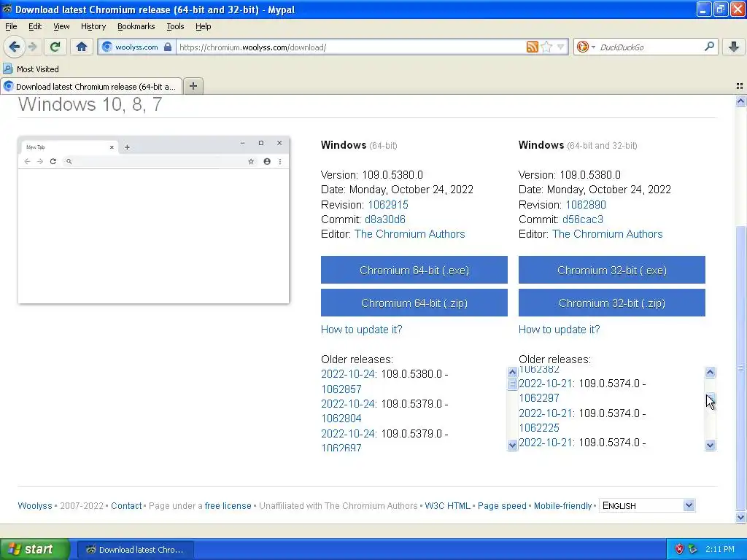Image resolution: width=747 pixels, height=560 pixels.
Task: Open older release revision 1062857
Action: [x=341, y=389]
